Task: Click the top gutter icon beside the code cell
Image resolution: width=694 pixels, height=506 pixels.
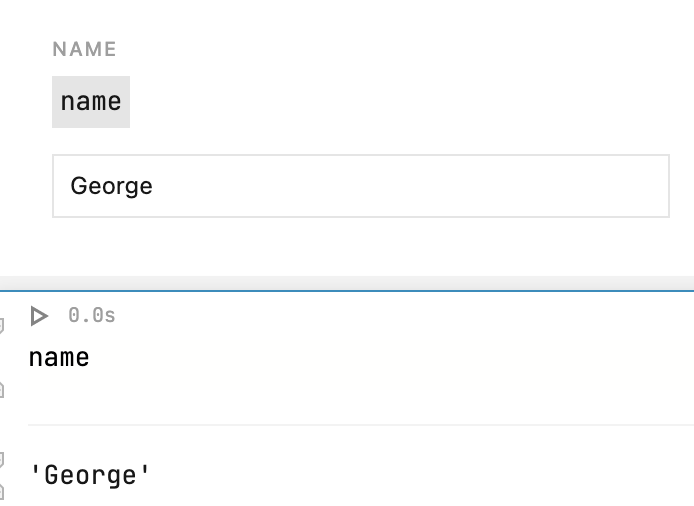Action: coord(2,325)
